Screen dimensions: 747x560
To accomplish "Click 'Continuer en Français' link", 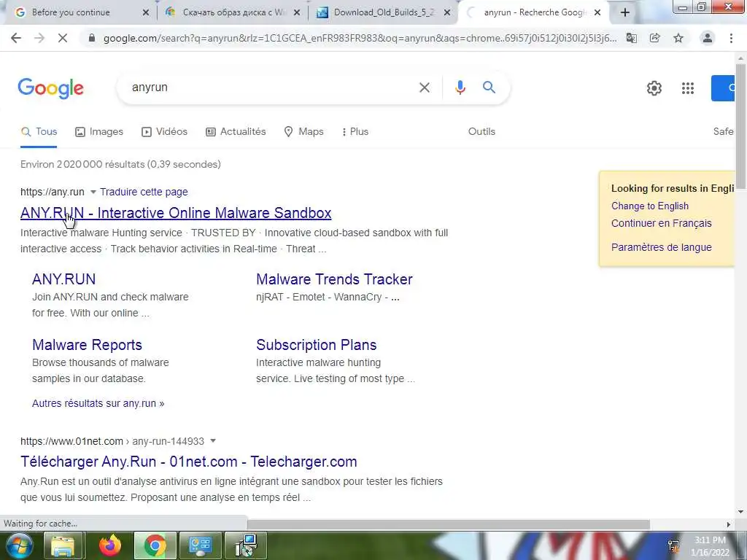I will coord(661,223).
